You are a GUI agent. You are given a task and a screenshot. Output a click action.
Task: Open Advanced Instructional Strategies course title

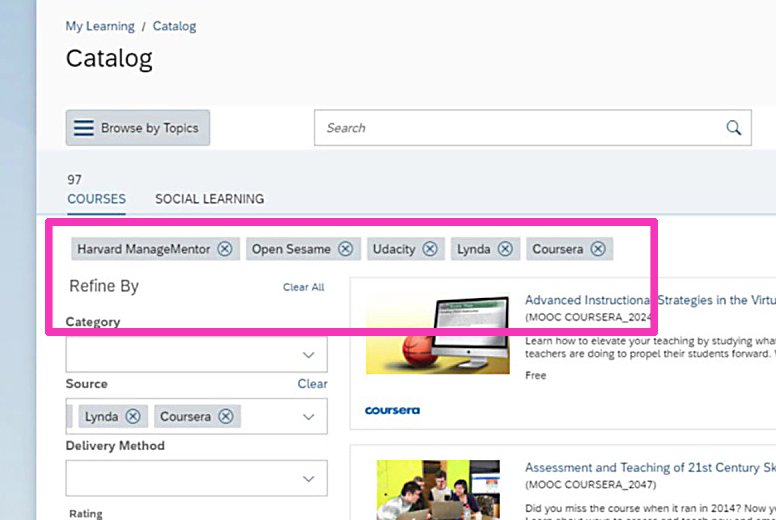tap(650, 300)
